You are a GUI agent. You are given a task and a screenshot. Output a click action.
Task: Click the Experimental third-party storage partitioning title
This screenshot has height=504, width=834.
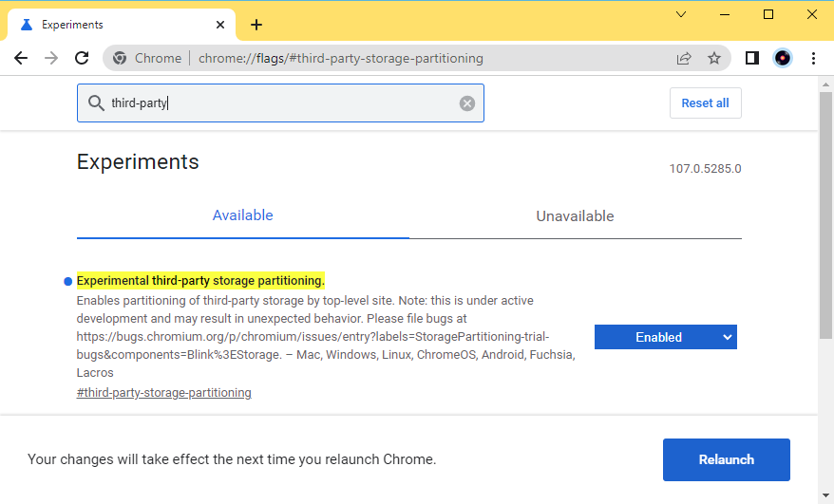click(x=200, y=281)
